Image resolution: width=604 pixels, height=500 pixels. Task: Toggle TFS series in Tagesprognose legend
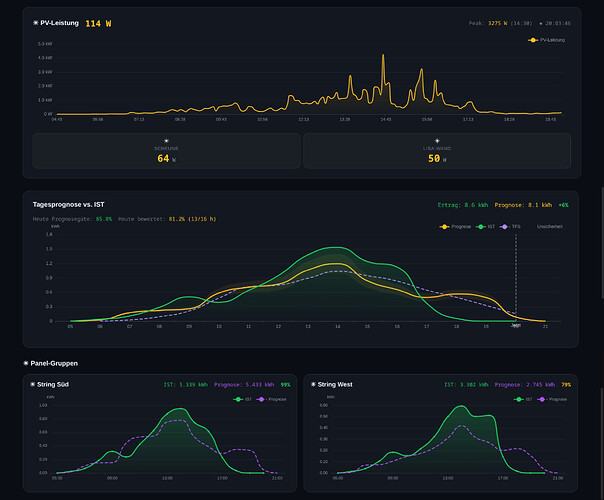(510, 227)
